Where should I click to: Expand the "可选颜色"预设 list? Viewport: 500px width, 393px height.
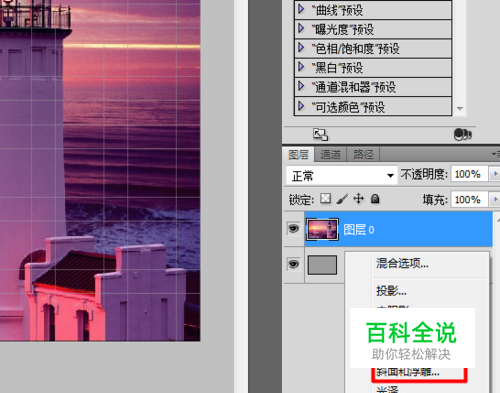301,106
